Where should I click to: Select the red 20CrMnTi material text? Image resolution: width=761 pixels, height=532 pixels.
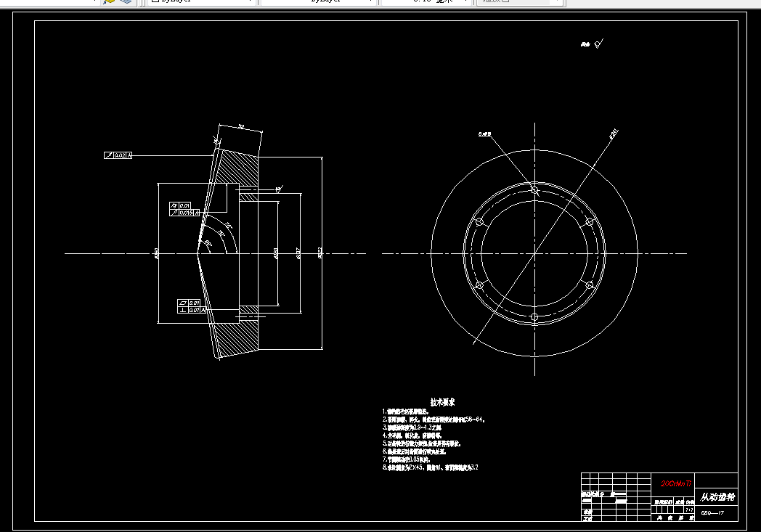(x=675, y=483)
